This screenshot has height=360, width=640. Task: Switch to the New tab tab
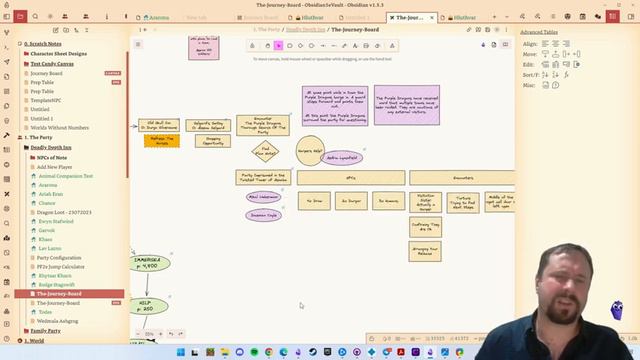click(x=196, y=18)
